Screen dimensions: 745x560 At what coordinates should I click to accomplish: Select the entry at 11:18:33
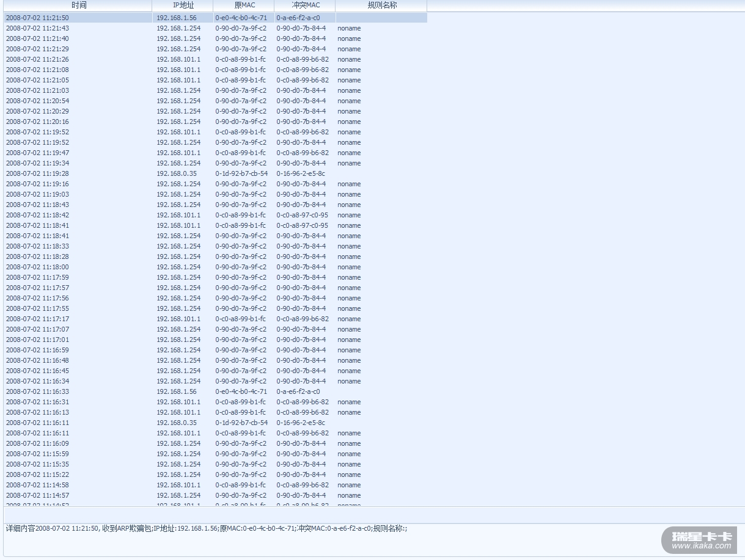(216, 246)
